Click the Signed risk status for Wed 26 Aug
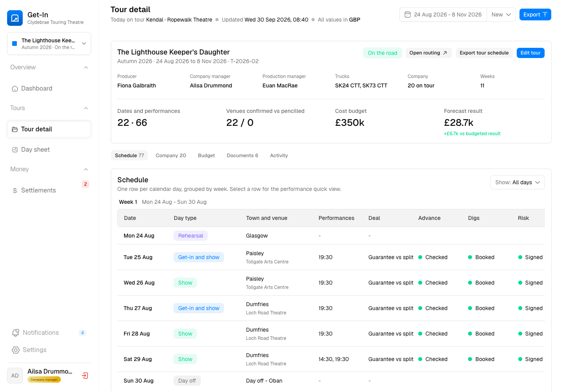Screen dimensions: 565x392 [x=530, y=283]
